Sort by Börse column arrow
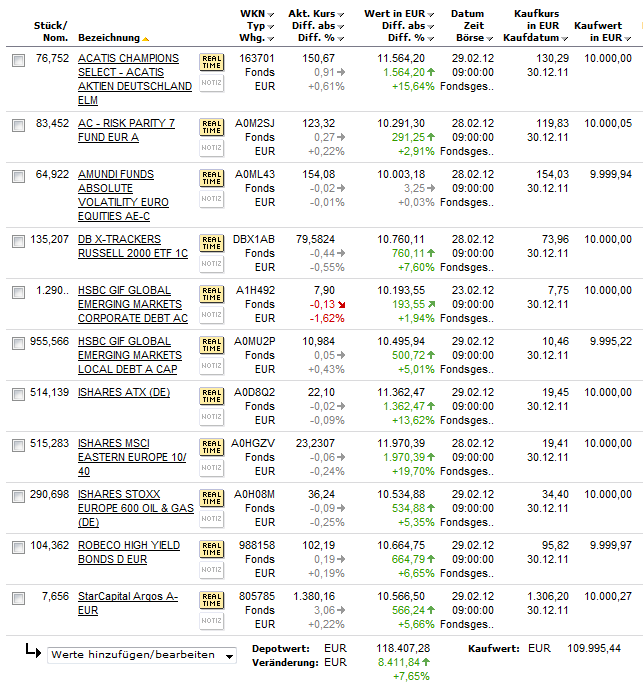The height and width of the screenshot is (689, 643). (489, 39)
